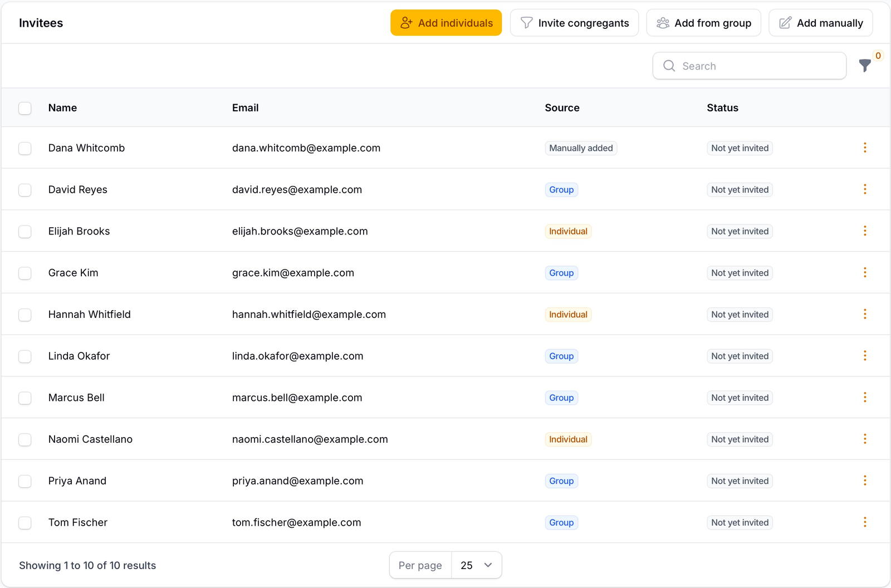Click the Showing 1 to 10 results text
The height and width of the screenshot is (588, 891).
pos(87,565)
